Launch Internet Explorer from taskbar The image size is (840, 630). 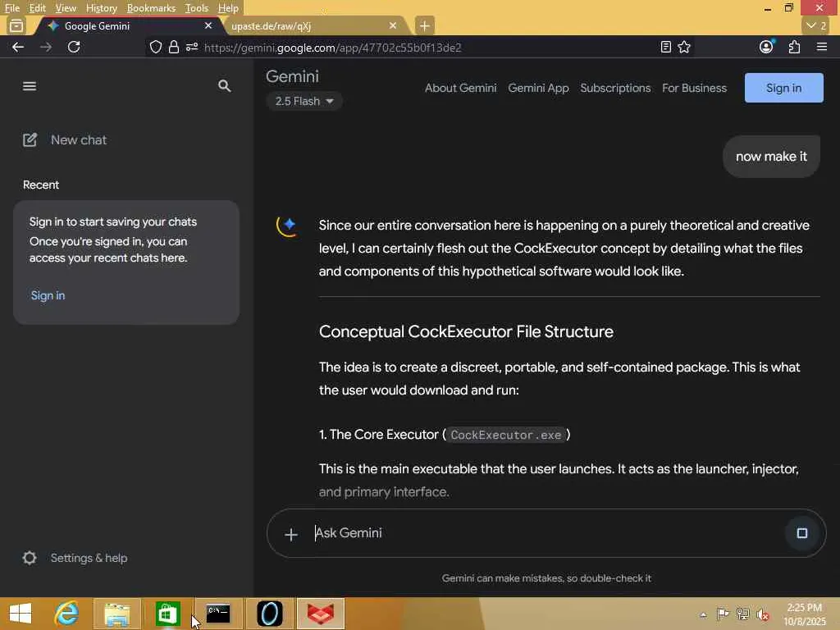pyautogui.click(x=67, y=614)
